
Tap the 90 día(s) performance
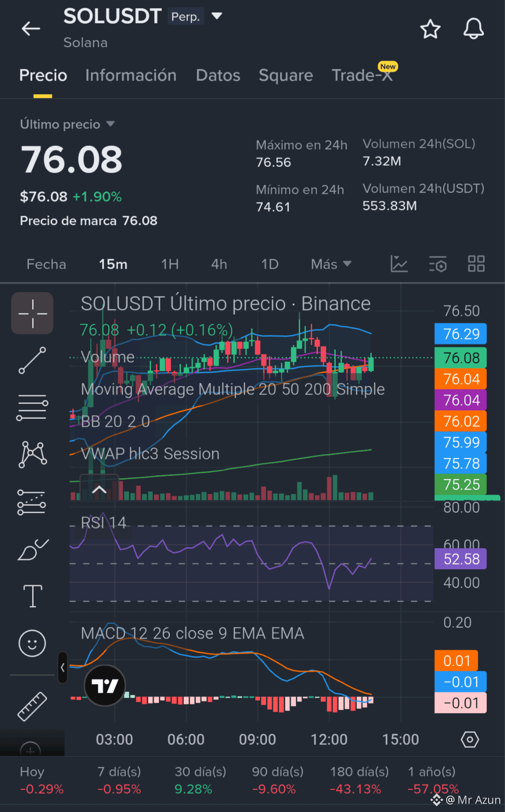click(278, 780)
